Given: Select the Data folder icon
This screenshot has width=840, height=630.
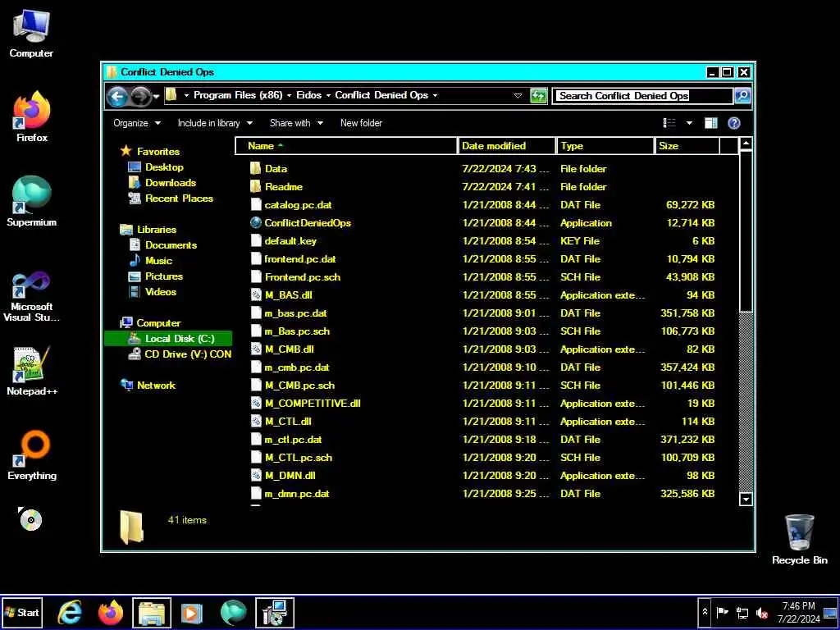Looking at the screenshot, I should [256, 168].
